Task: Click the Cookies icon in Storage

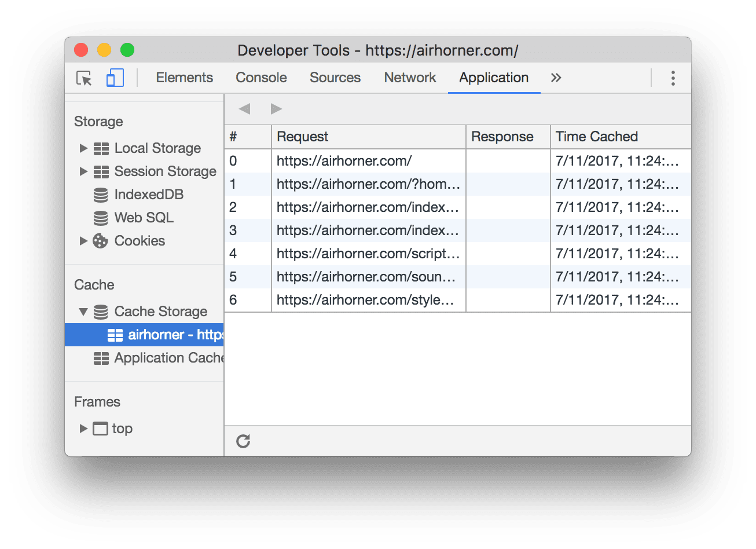Action: 100,241
